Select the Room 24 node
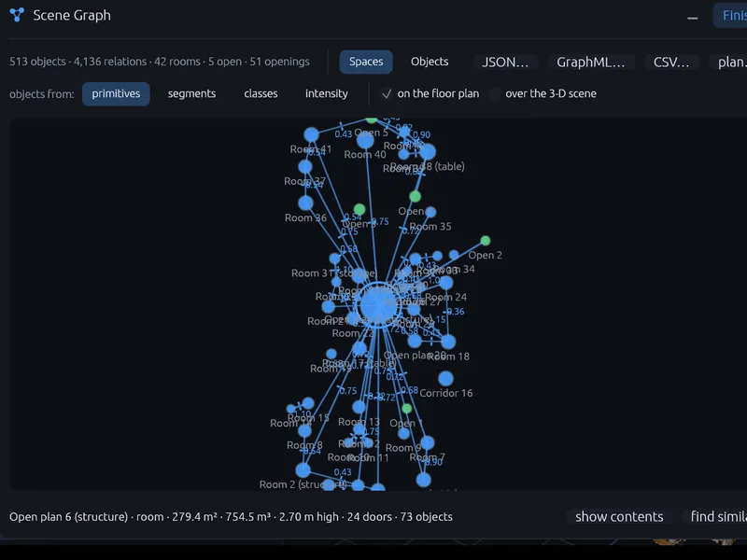Image resolution: width=747 pixels, height=560 pixels. click(446, 283)
